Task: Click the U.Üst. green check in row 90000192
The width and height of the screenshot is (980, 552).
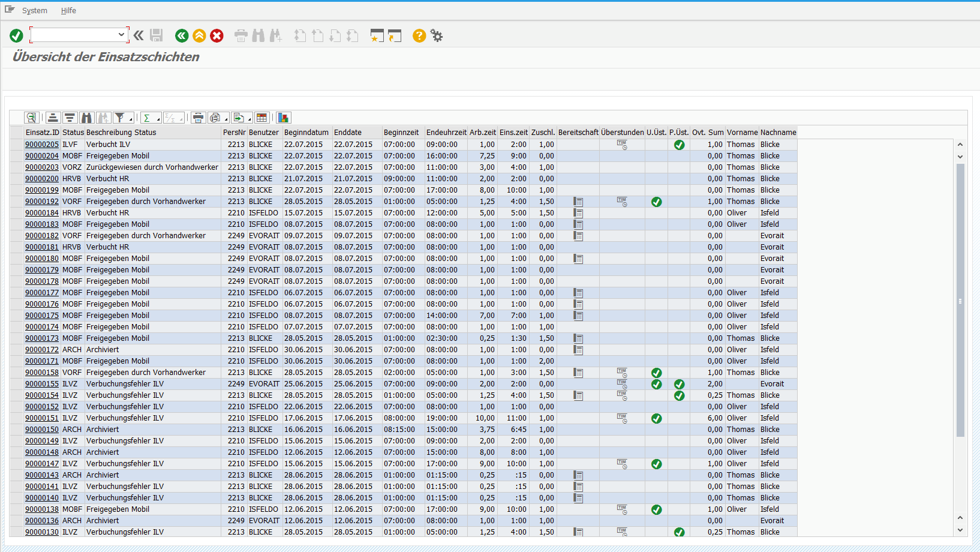Action: click(656, 202)
